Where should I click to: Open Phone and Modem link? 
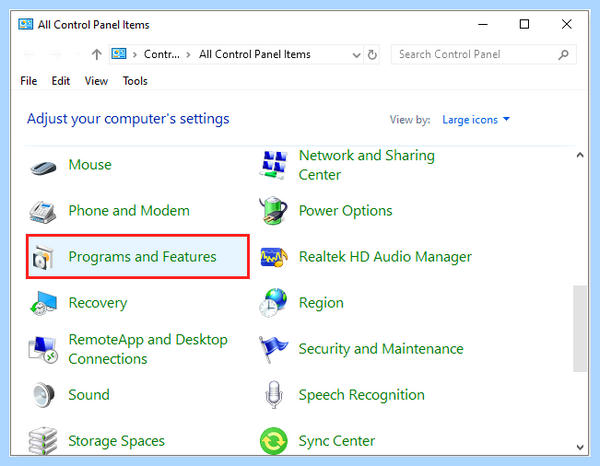[129, 211]
